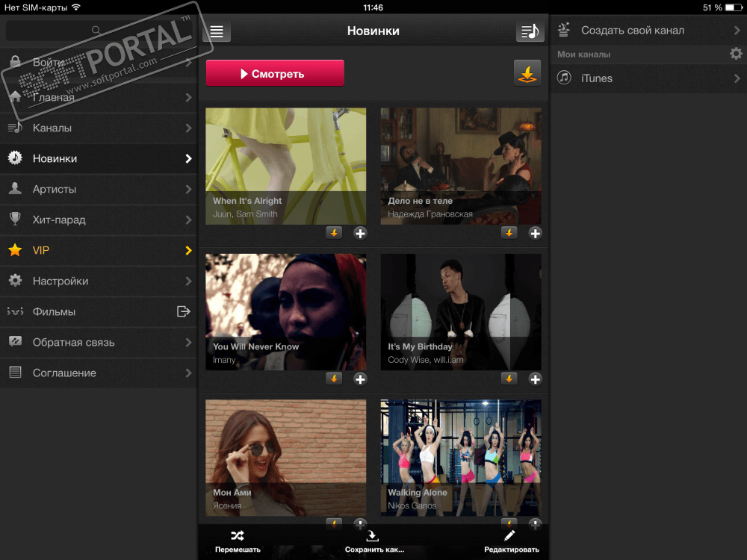Image resolution: width=747 pixels, height=560 pixels.
Task: Tap the create channel wand icon
Action: tap(564, 30)
